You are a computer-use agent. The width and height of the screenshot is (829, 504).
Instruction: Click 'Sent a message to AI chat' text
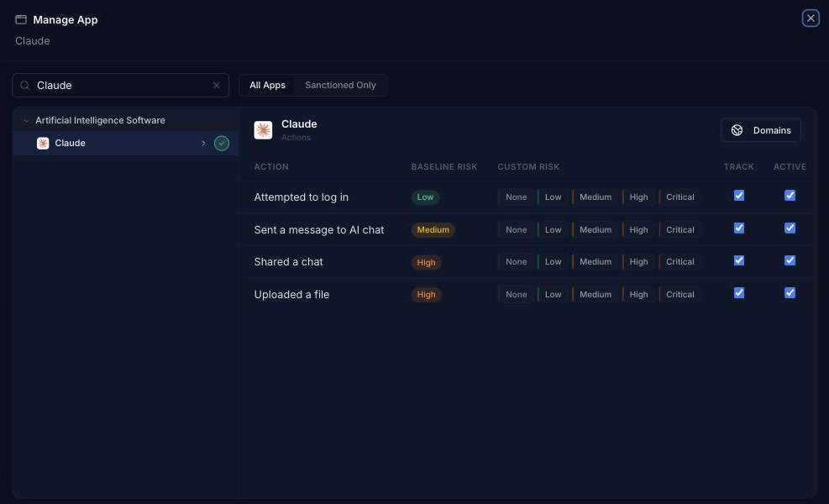coord(319,230)
